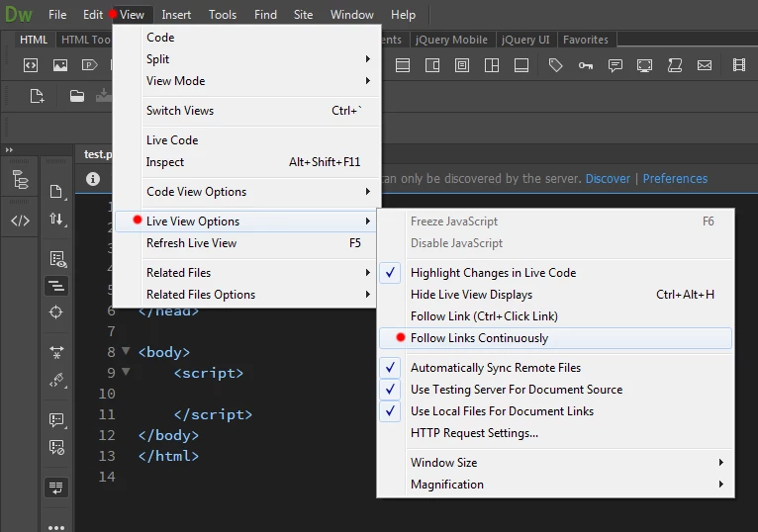Screen dimensions: 758x532
Task: Click the Live View Inspect icon
Action: [x=57, y=259]
